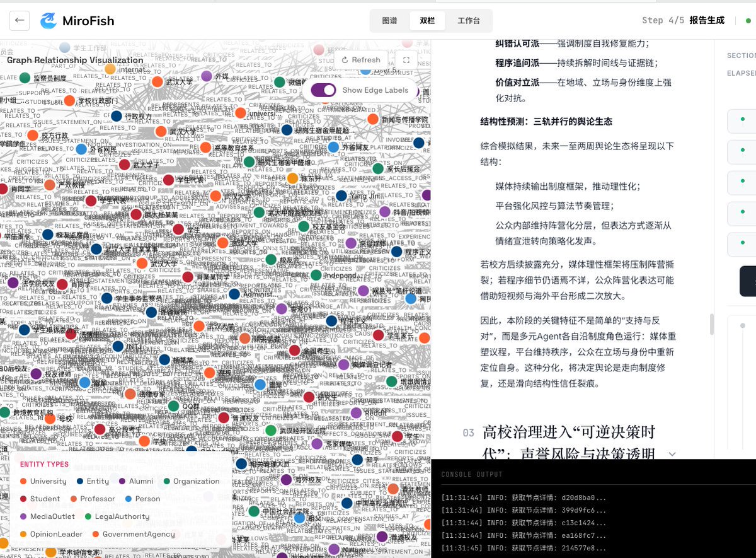Select the 校方行政 graph node
The image size is (756, 558).
click(x=32, y=135)
